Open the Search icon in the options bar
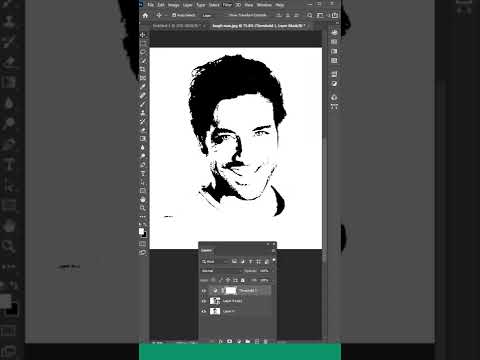 click(x=310, y=15)
